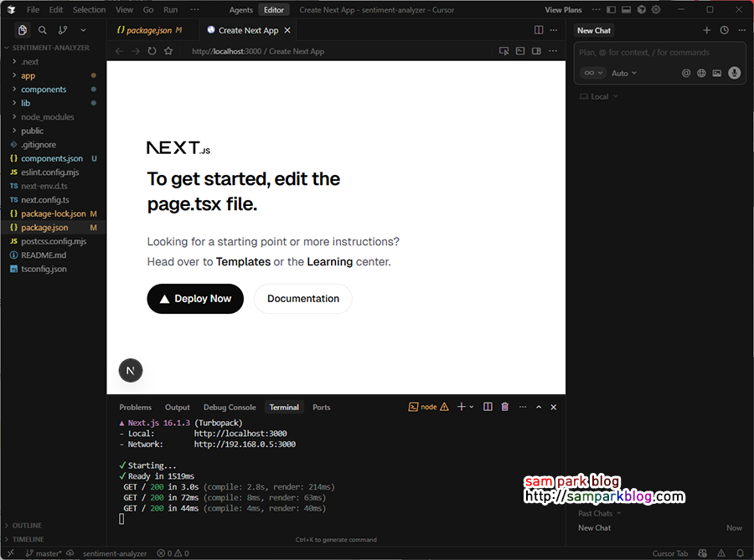754x560 pixels.
Task: Expand the node_modules folder
Action: pos(53,116)
